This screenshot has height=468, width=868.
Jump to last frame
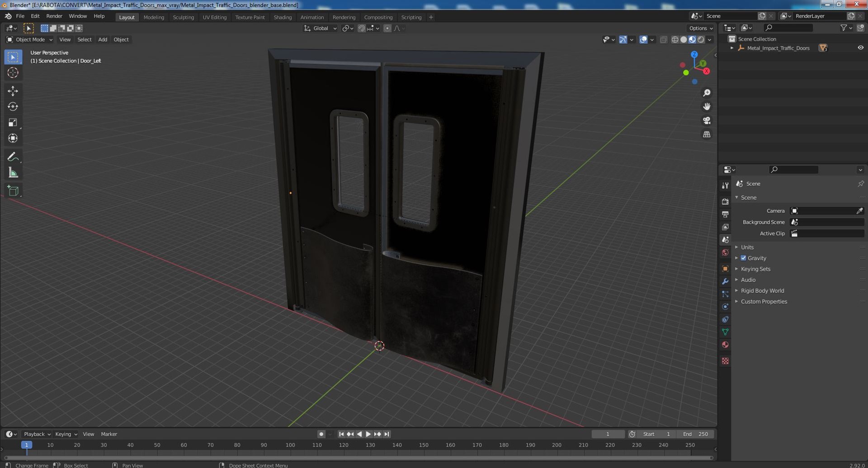pos(387,434)
